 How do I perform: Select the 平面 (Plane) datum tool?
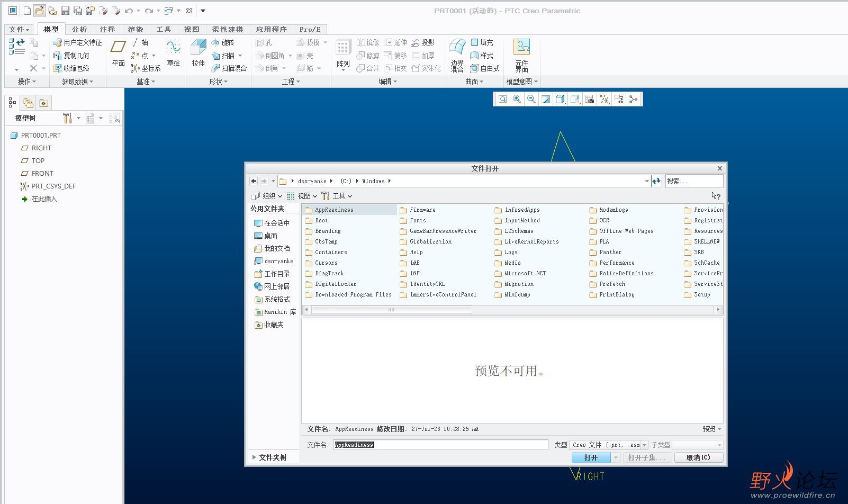[x=118, y=53]
